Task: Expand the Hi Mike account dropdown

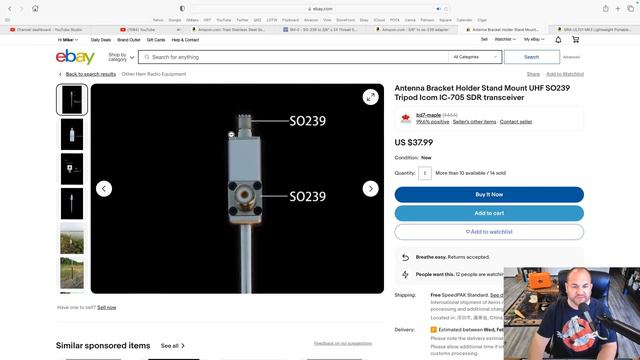Action: point(68,40)
